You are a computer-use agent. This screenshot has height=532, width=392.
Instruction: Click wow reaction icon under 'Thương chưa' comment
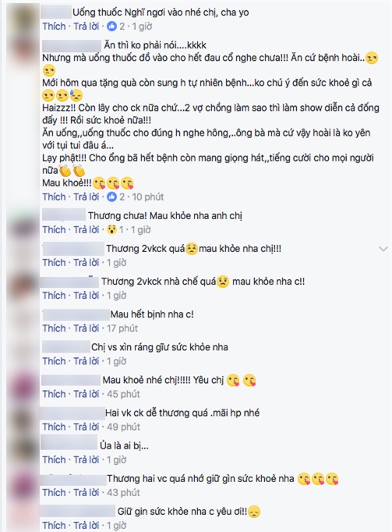[x=111, y=230]
